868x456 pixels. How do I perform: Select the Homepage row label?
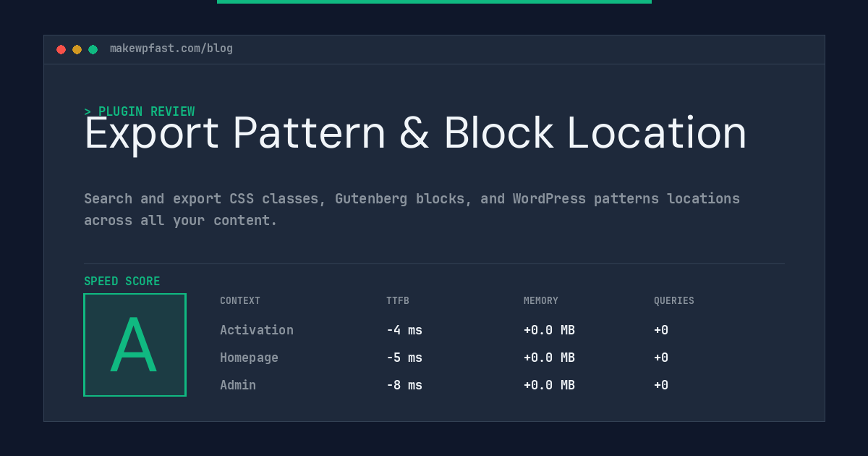[x=249, y=358]
